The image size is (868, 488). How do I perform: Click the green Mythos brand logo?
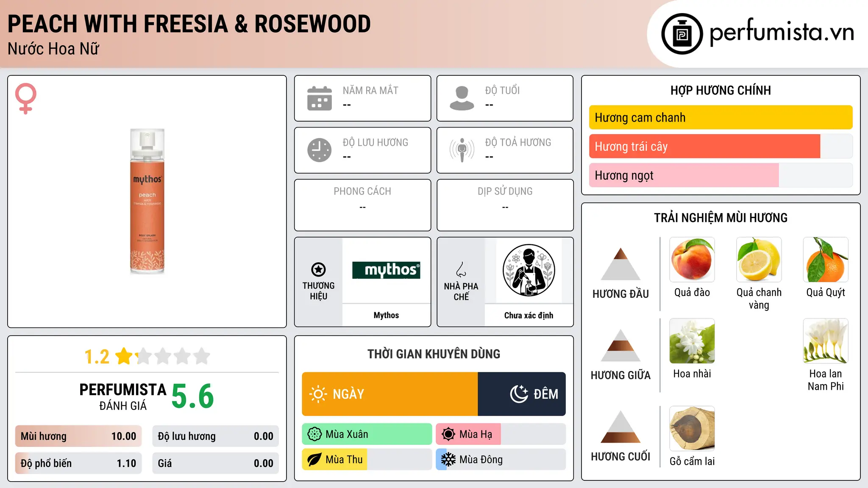click(386, 270)
